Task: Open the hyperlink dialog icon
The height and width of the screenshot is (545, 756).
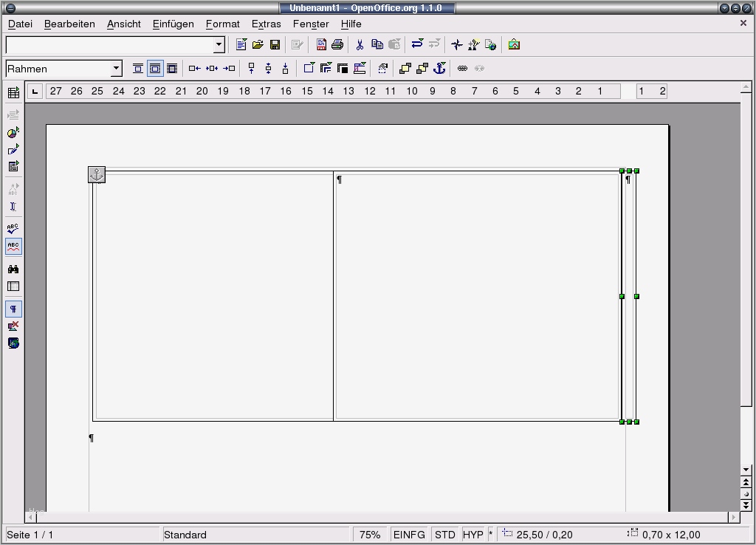Action: tap(490, 45)
